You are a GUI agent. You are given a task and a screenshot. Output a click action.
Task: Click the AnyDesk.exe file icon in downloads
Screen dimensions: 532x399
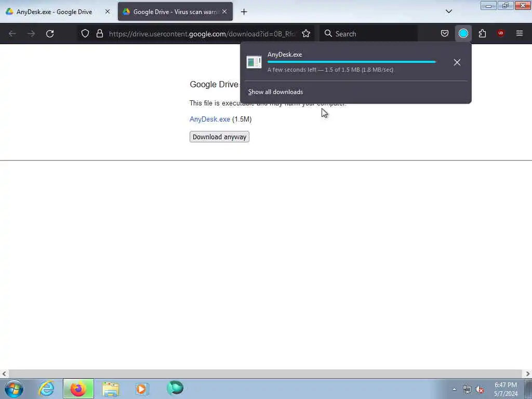pos(254,62)
